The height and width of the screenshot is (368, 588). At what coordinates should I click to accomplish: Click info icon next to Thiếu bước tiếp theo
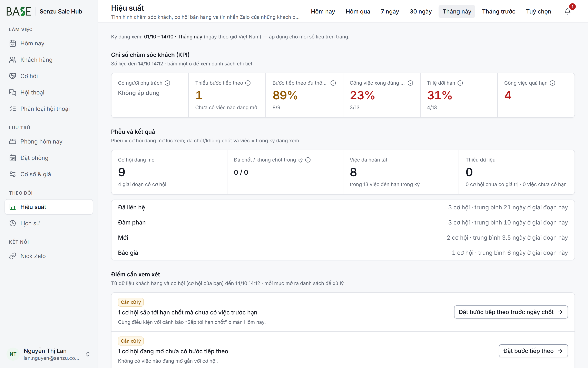248,83
